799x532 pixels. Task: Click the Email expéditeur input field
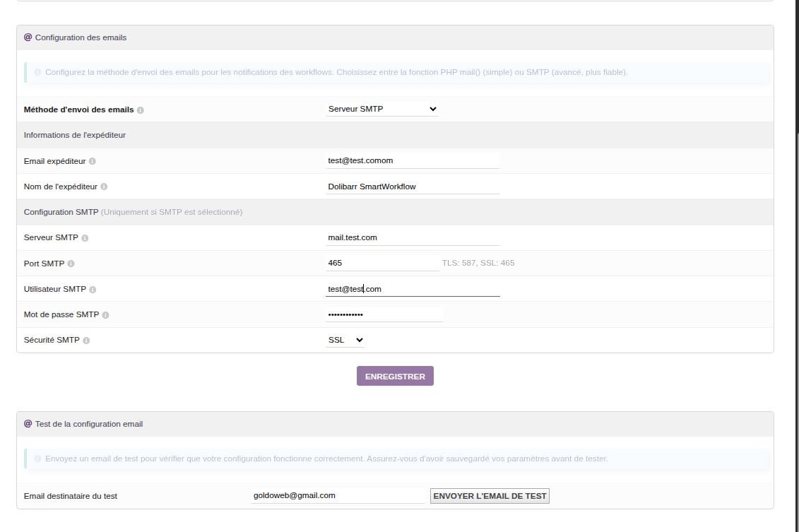[412, 160]
